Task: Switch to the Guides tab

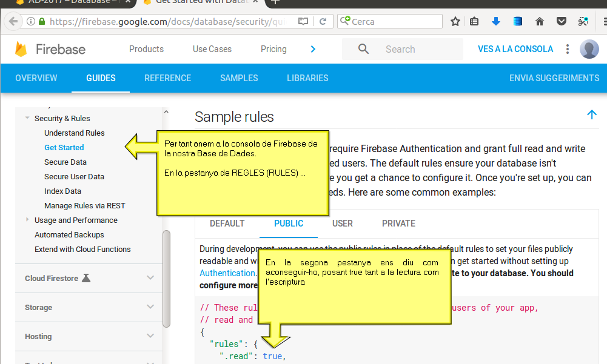Action: [101, 78]
